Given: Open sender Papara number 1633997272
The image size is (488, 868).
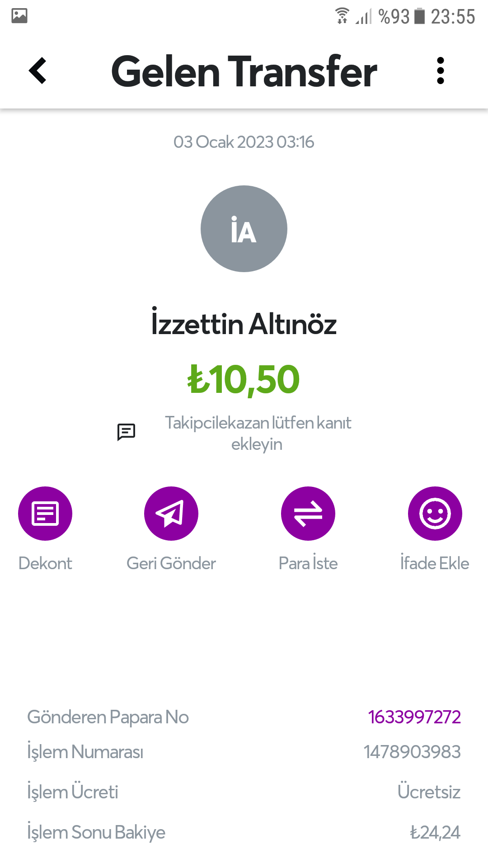Looking at the screenshot, I should coord(414,717).
